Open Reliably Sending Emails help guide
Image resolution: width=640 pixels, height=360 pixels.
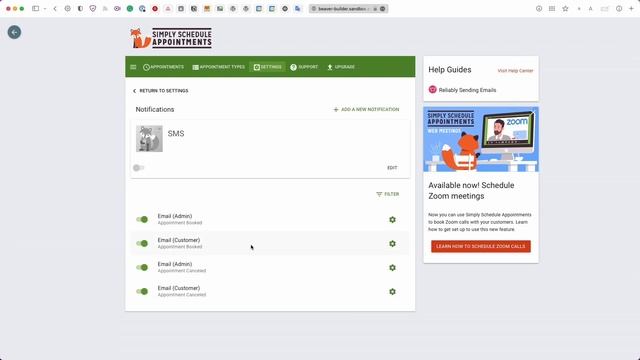(x=462, y=90)
